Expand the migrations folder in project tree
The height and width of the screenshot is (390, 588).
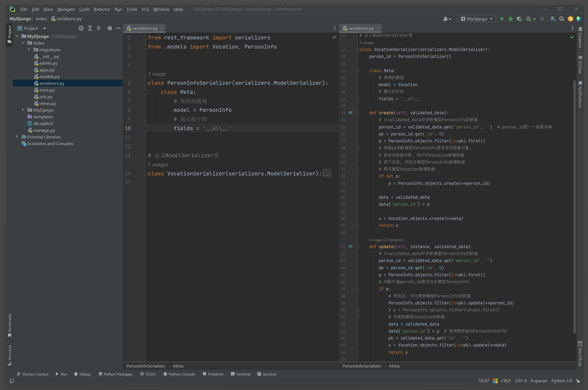[x=29, y=50]
